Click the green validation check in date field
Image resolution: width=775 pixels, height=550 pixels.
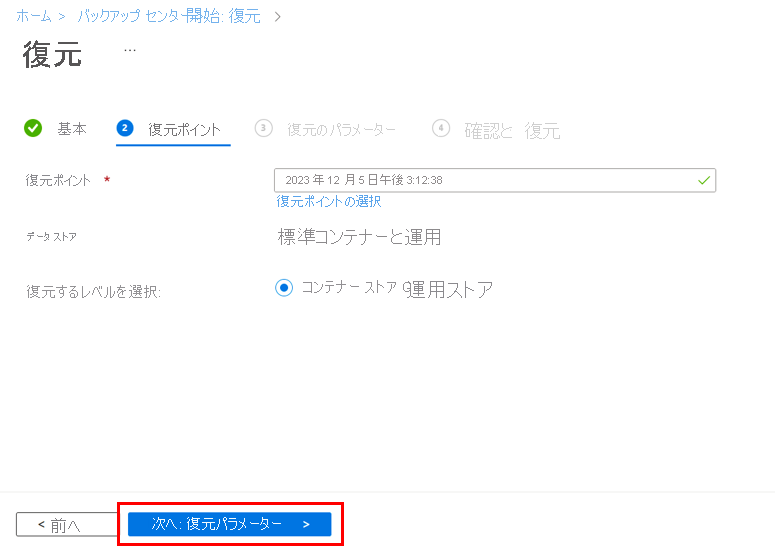click(x=704, y=180)
